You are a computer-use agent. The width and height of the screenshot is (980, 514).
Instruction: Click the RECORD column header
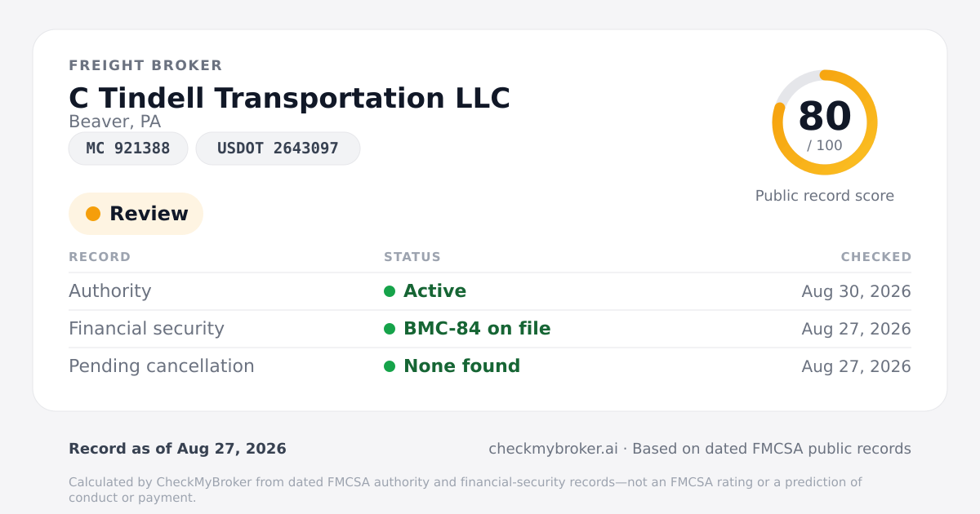click(x=100, y=257)
